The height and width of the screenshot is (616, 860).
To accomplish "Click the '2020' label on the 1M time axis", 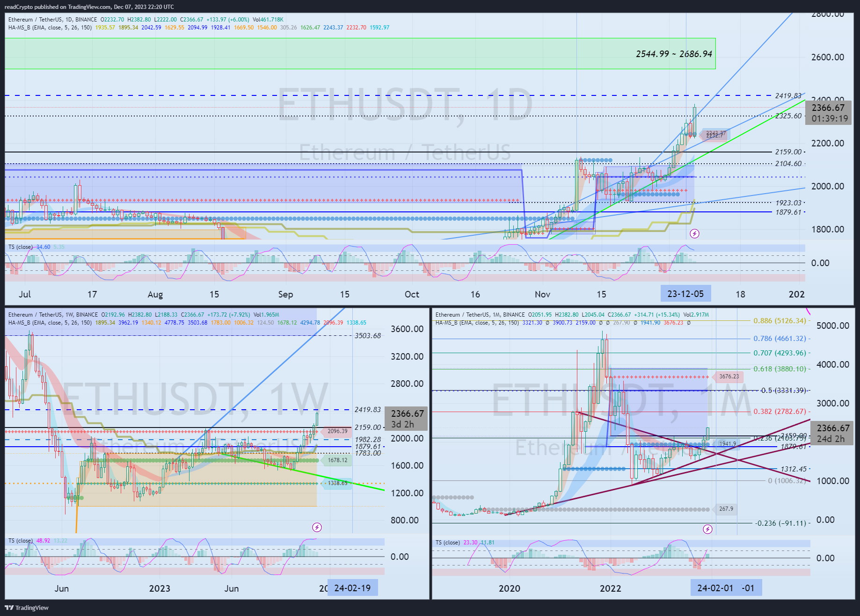I will click(510, 588).
